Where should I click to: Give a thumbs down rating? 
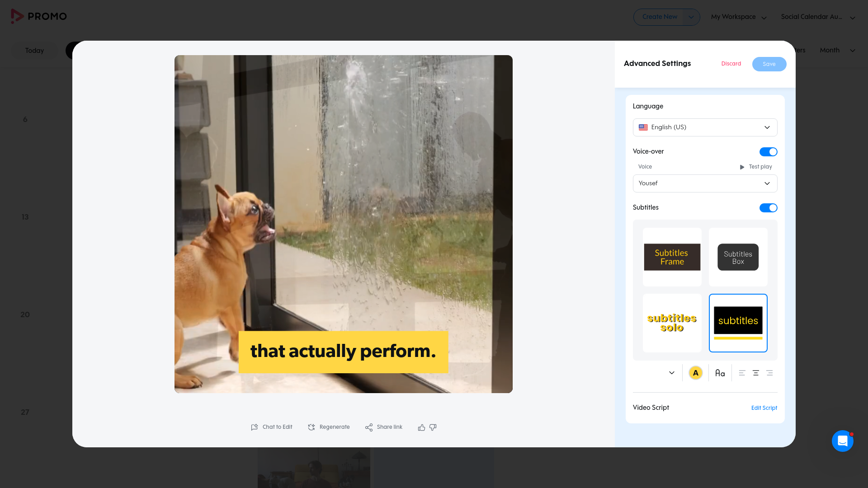[433, 427]
